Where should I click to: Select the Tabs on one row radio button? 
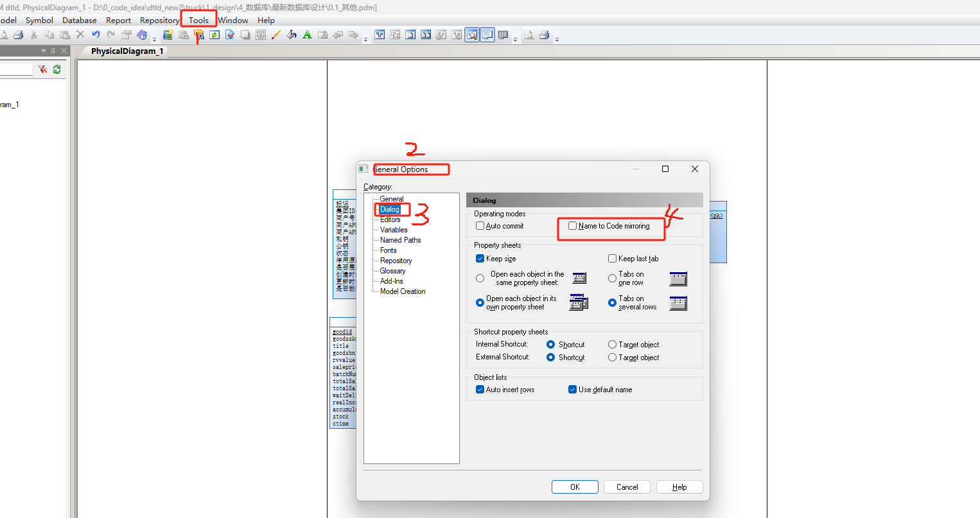pos(611,279)
